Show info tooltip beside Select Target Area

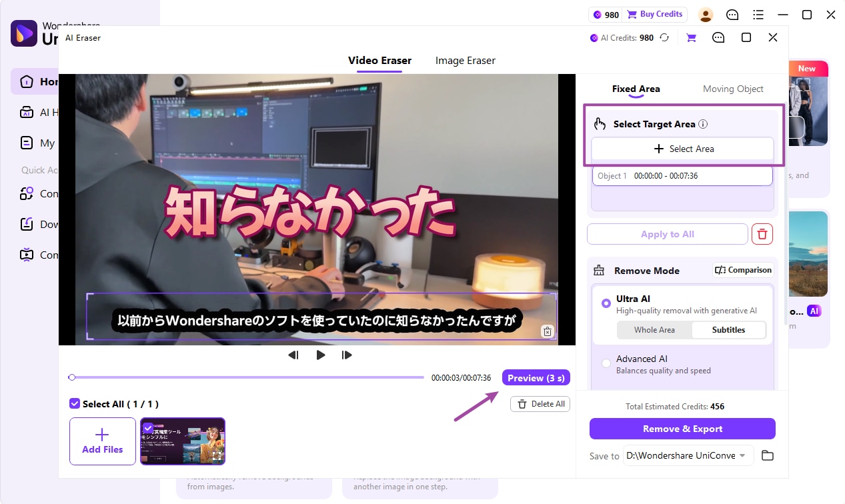point(703,124)
